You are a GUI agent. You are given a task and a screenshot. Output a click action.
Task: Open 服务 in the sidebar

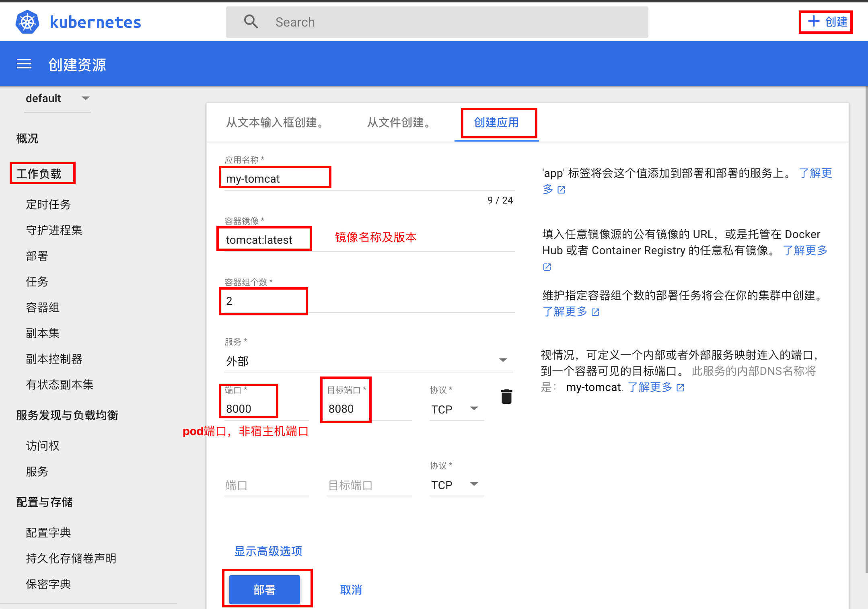tap(37, 471)
